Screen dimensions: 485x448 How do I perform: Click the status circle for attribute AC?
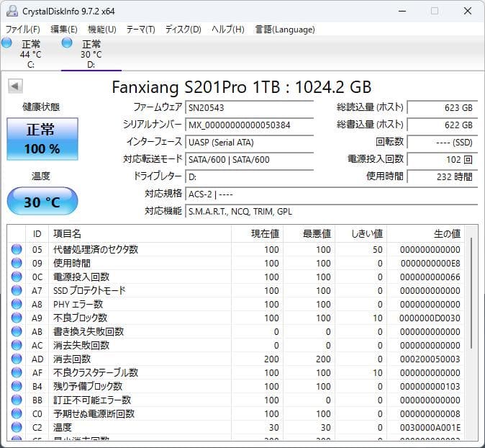pyautogui.click(x=17, y=345)
